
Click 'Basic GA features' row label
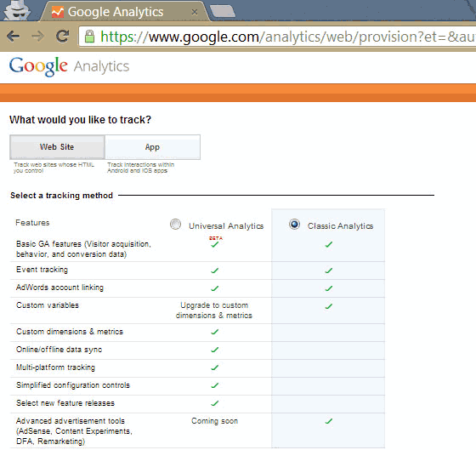(x=83, y=249)
